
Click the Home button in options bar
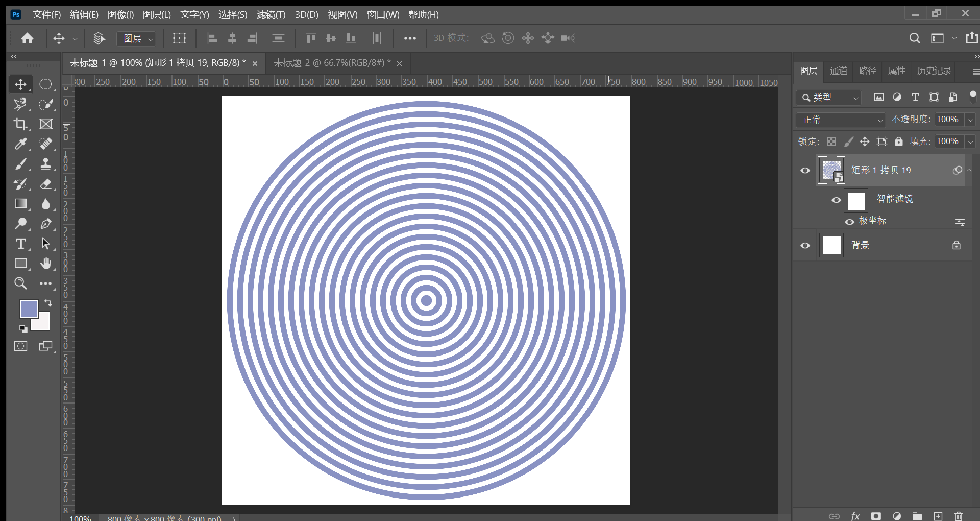tap(27, 38)
